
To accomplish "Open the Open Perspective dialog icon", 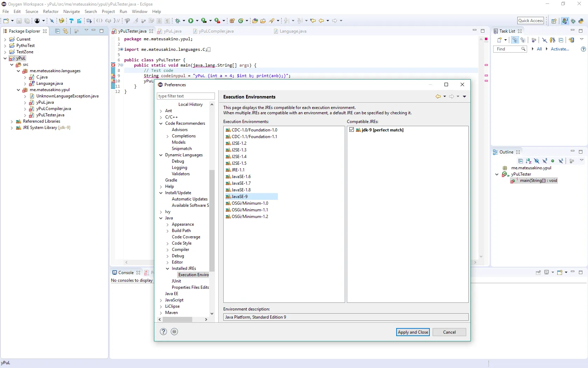I will [554, 21].
